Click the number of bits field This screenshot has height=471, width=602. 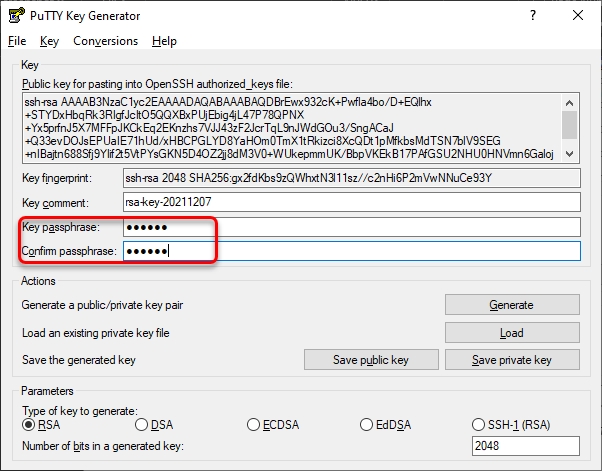[524, 446]
